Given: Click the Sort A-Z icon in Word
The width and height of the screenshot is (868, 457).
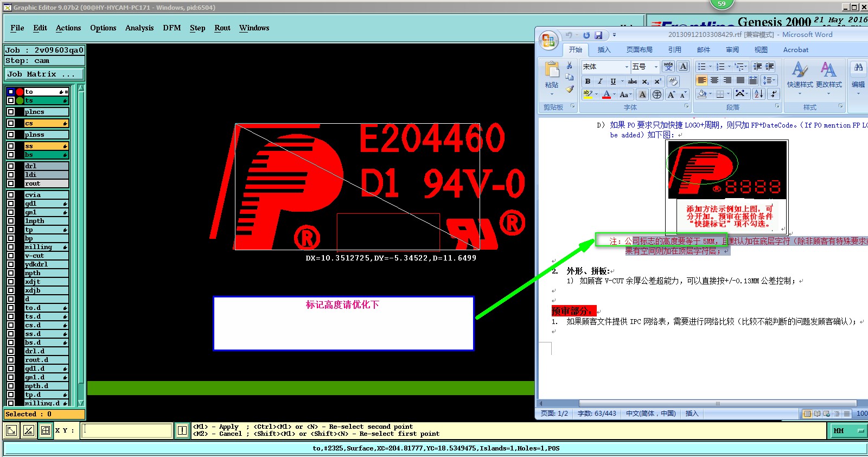Looking at the screenshot, I should pos(759,94).
